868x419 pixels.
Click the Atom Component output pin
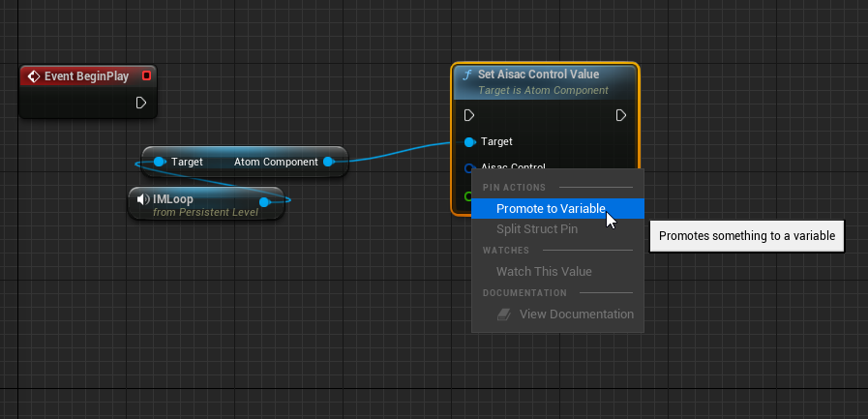coord(328,162)
